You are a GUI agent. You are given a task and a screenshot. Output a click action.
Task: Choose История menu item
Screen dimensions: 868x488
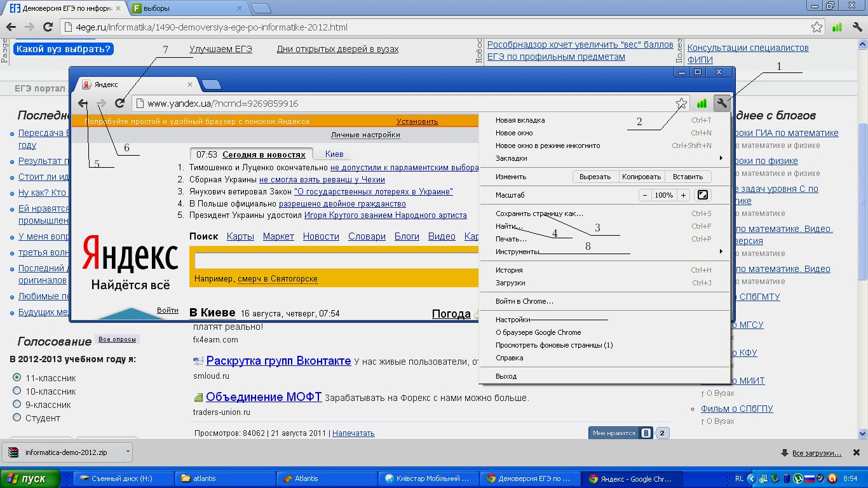click(605, 270)
